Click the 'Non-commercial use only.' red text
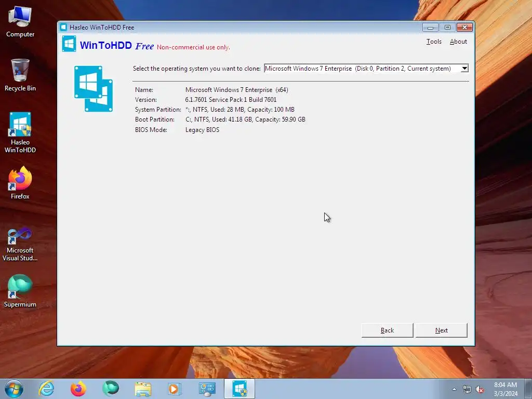Screen dimensions: 532x399 click(x=193, y=47)
